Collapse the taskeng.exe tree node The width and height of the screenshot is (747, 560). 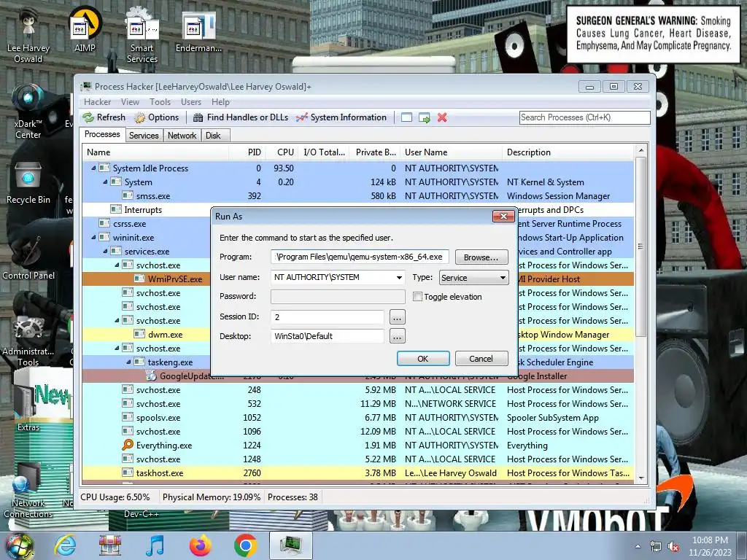tap(128, 362)
